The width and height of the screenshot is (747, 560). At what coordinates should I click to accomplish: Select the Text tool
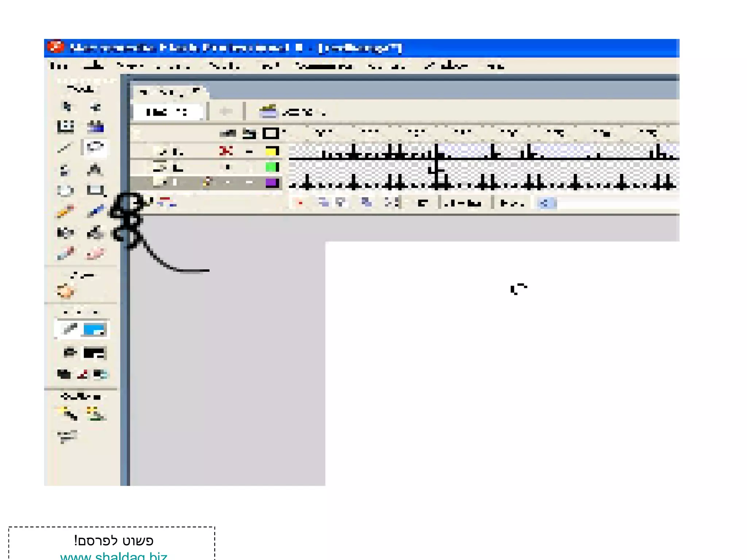95,170
